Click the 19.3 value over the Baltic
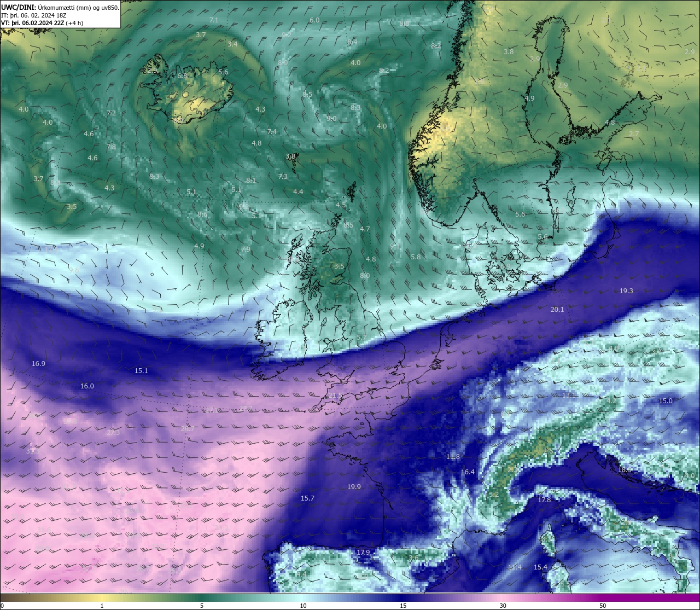This screenshot has height=610, width=700. click(626, 291)
